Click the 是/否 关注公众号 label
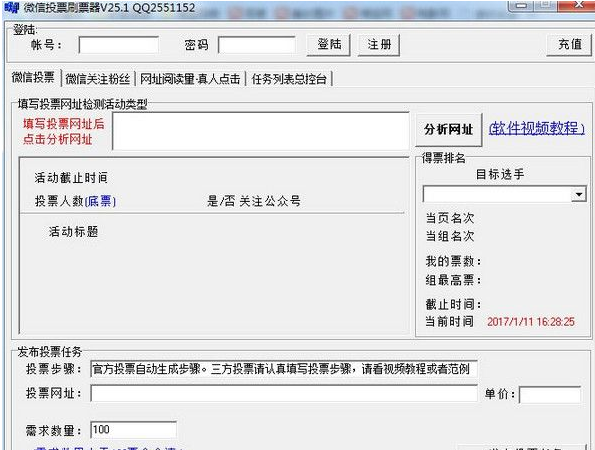The height and width of the screenshot is (450, 595). coord(254,201)
